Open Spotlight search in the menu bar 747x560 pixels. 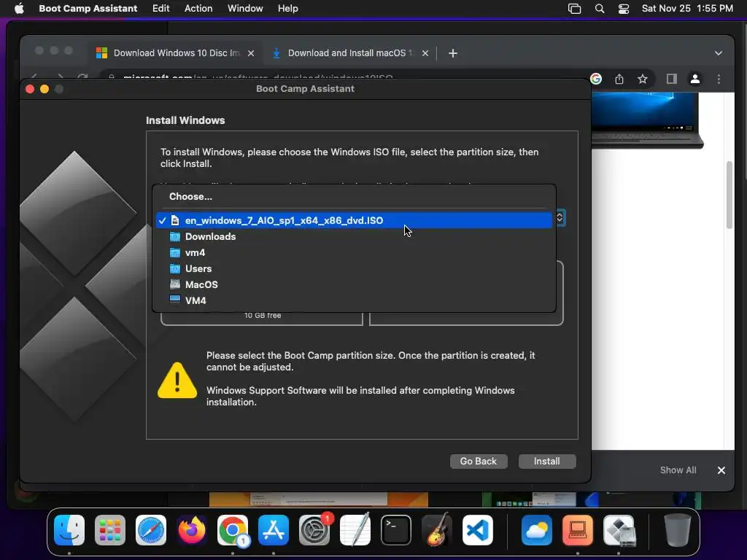tap(600, 9)
